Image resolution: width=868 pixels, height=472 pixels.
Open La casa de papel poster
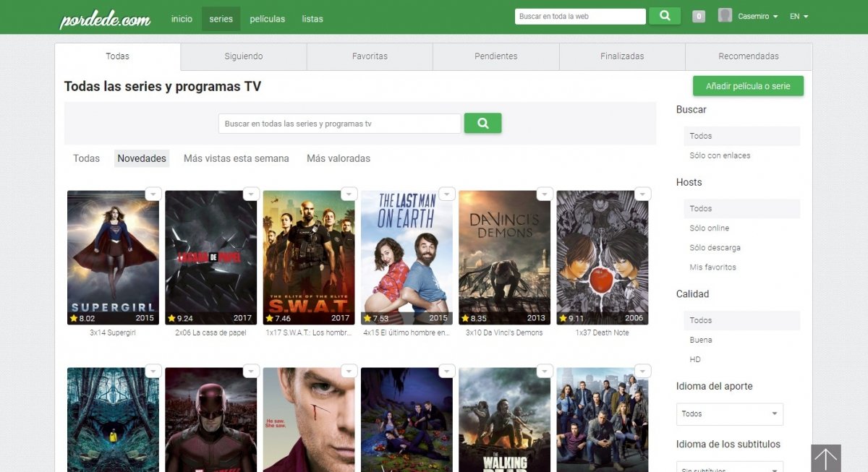(210, 257)
